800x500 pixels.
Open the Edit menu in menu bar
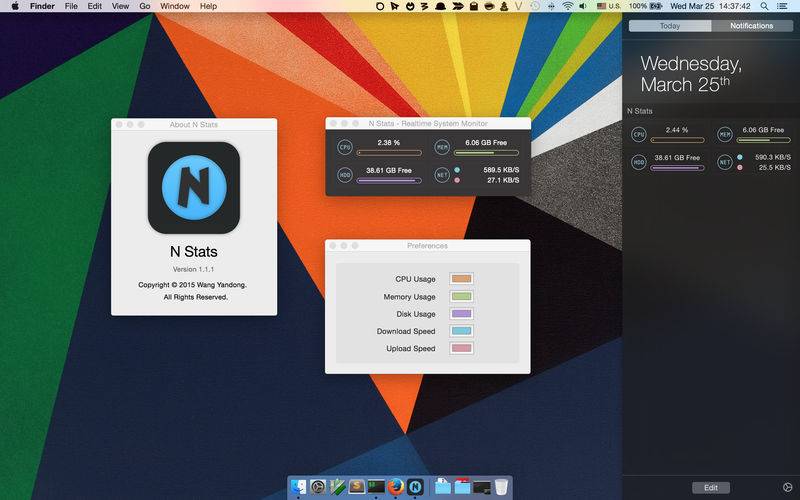pyautogui.click(x=94, y=6)
